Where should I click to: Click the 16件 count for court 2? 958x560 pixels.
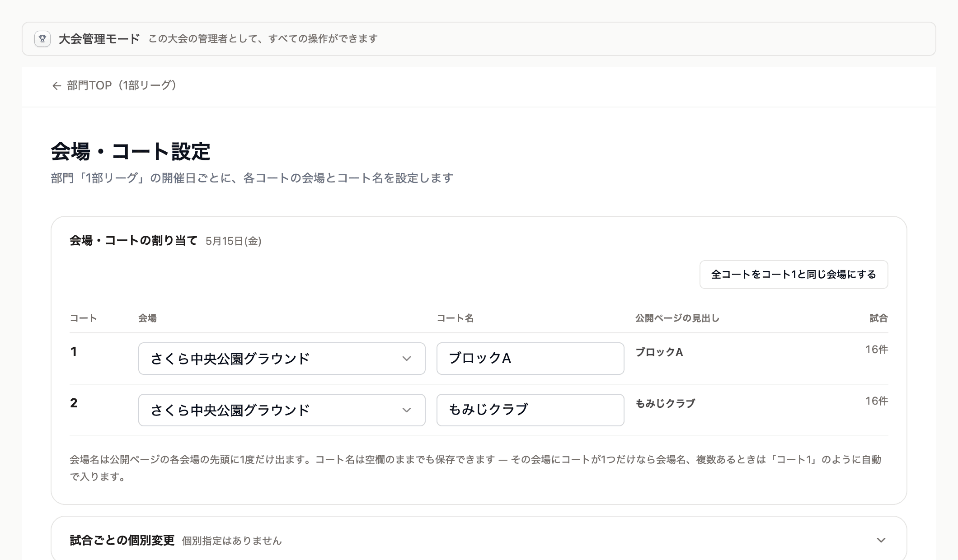[876, 401]
